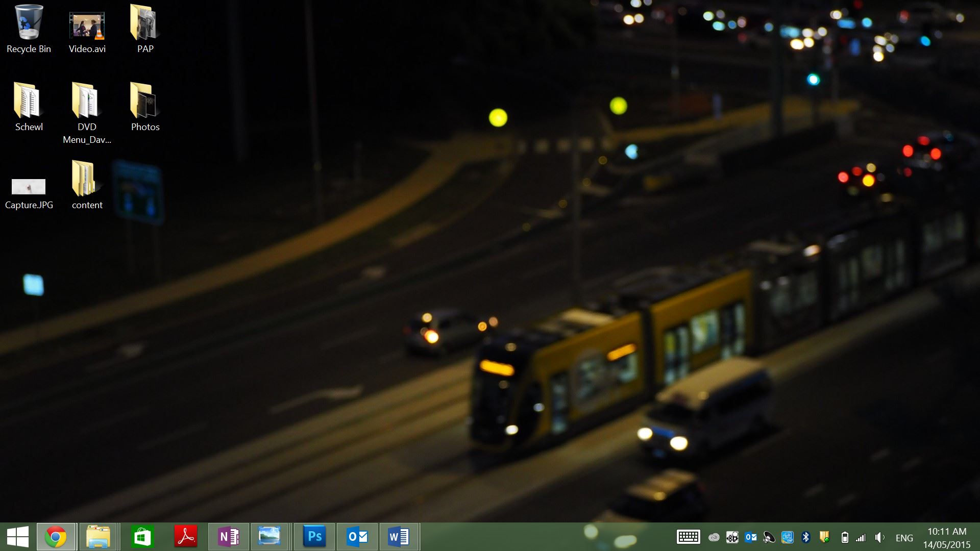Select the Photos folder on the desktop
Viewport: 980px width, 551px height.
(145, 107)
